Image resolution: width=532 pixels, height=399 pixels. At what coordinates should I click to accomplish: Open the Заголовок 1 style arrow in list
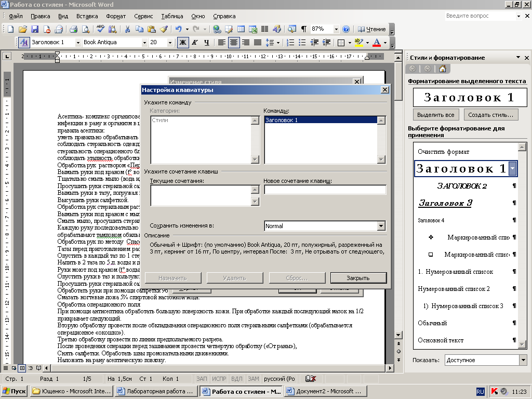[x=513, y=168]
